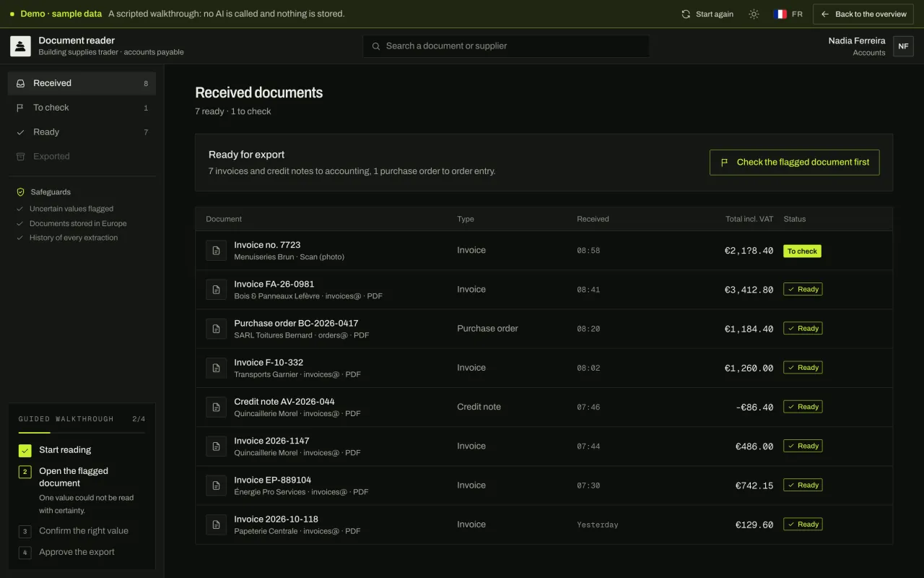Click the Uncertain values flagged safeguard

(71, 209)
